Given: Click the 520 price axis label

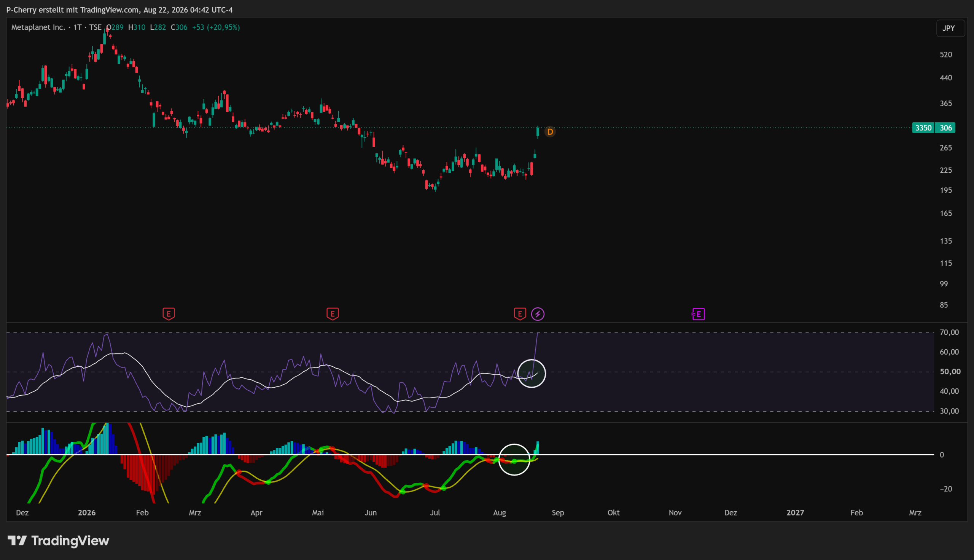Looking at the screenshot, I should pos(946,55).
